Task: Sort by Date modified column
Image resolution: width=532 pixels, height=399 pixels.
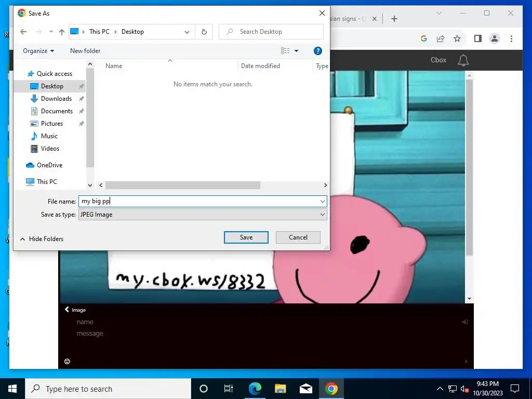Action: tap(260, 66)
